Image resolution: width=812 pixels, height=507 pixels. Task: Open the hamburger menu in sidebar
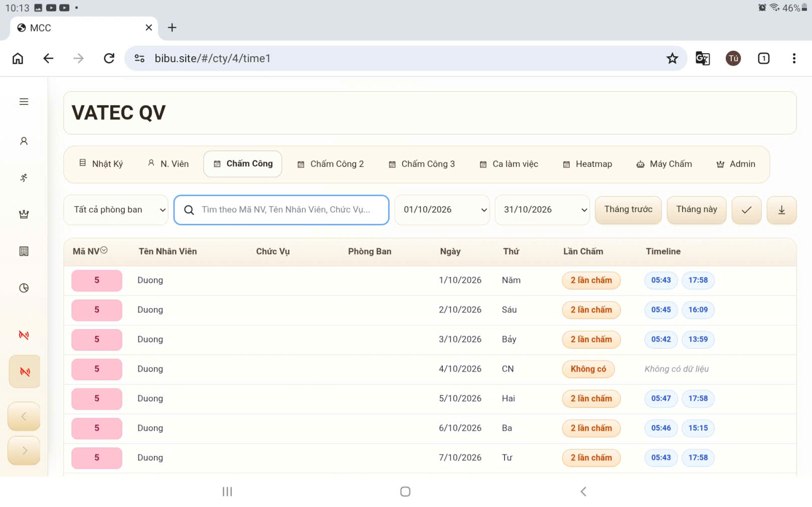pos(24,102)
